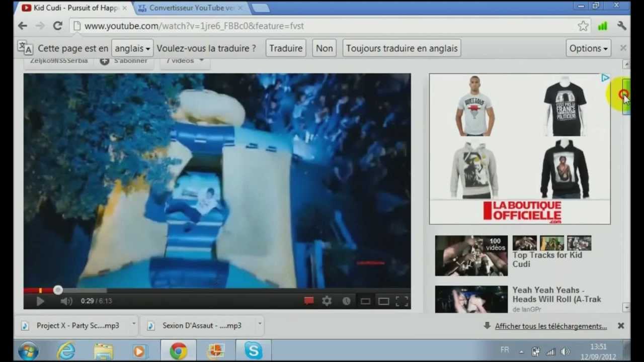The height and width of the screenshot is (362, 644).
Task: Switch to the Kid Cudi YouTube tab
Action: click(x=74, y=8)
